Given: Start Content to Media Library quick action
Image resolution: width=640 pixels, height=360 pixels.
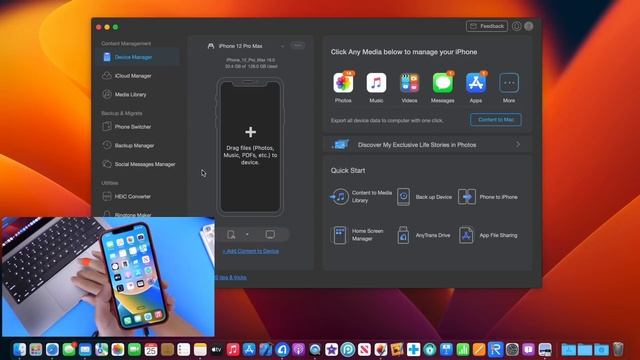Looking at the screenshot, I should [361, 197].
